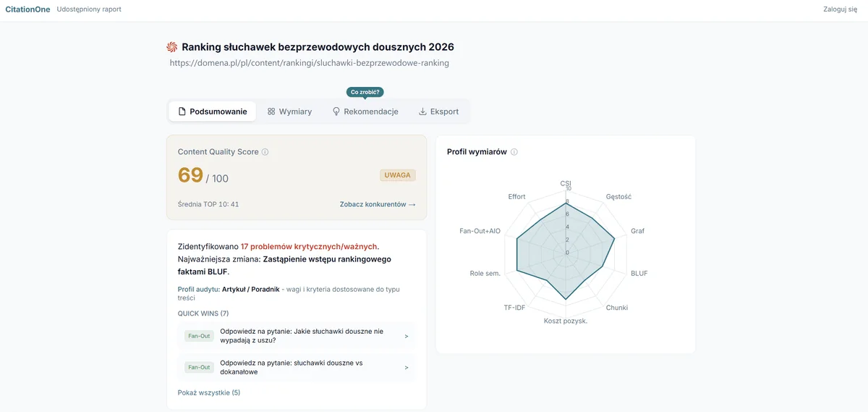Click the Graf axis label on radar chart

[x=637, y=231]
